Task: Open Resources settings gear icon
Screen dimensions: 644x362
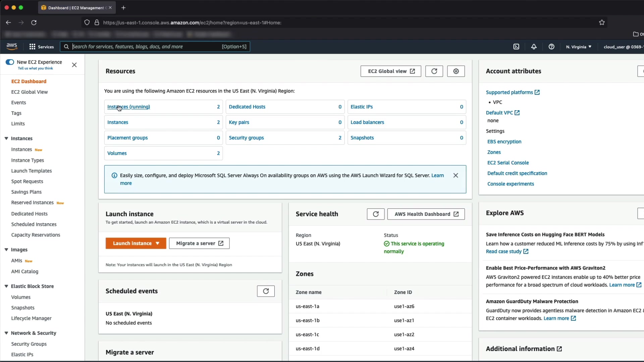Action: click(456, 71)
